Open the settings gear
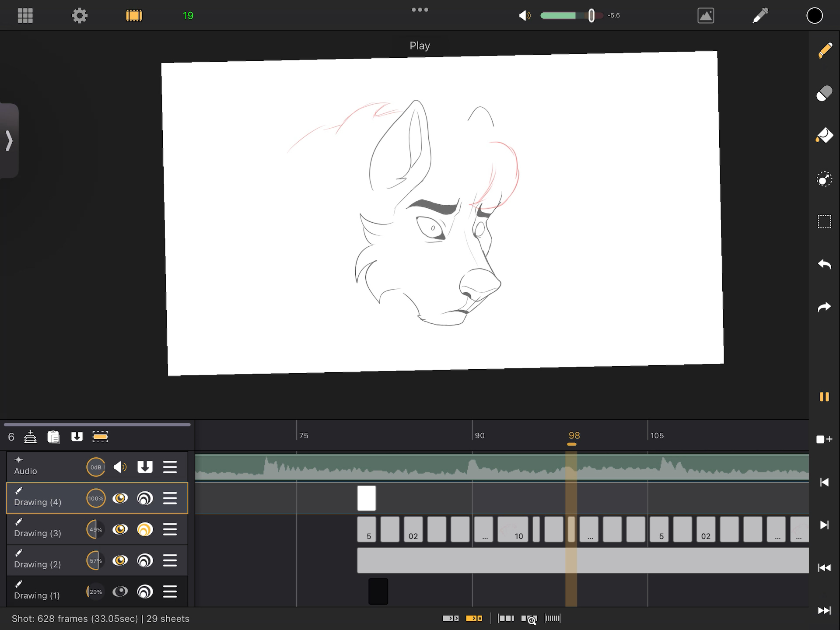The image size is (840, 630). pyautogui.click(x=80, y=16)
